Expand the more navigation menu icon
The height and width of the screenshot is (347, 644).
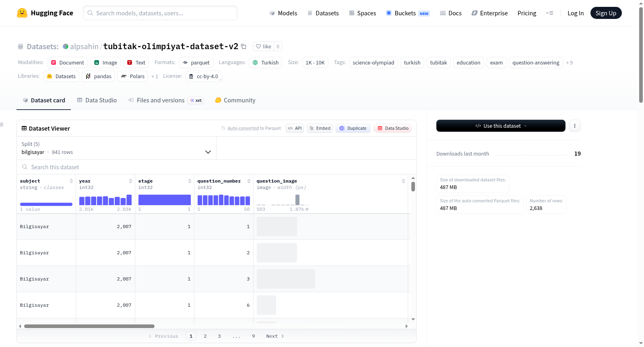tap(549, 13)
